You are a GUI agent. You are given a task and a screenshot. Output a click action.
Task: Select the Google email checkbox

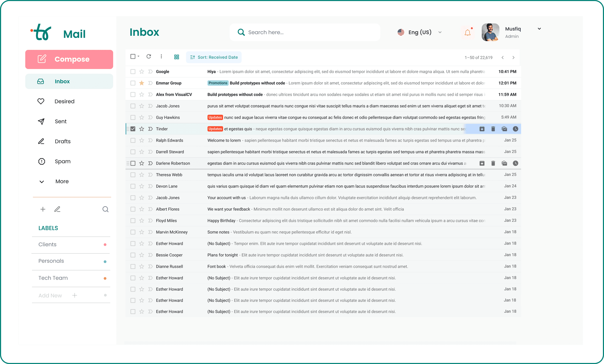(x=133, y=72)
